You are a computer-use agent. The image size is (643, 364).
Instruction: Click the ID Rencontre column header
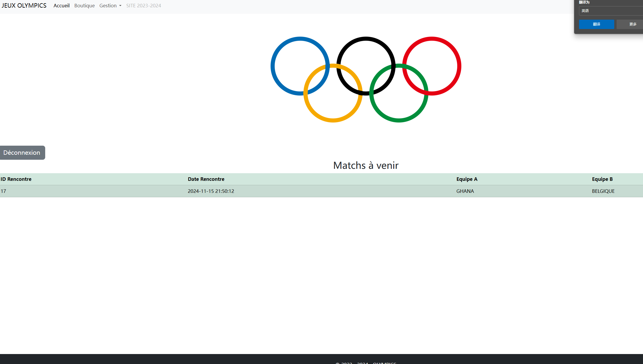[16, 179]
